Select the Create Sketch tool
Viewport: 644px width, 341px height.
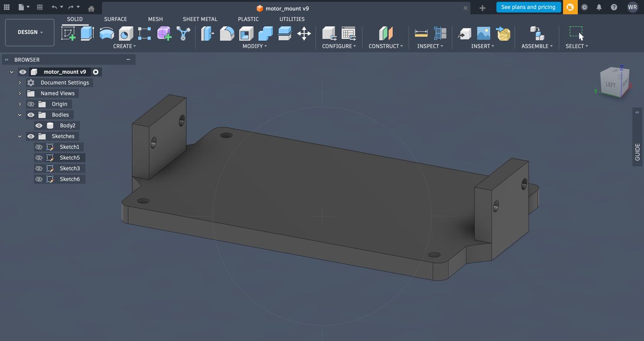pos(69,33)
